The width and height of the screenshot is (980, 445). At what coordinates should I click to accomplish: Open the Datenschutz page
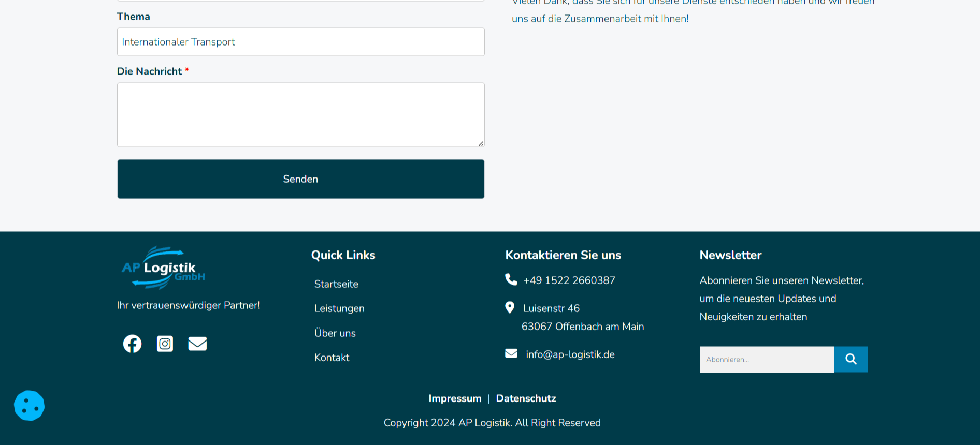tap(526, 398)
